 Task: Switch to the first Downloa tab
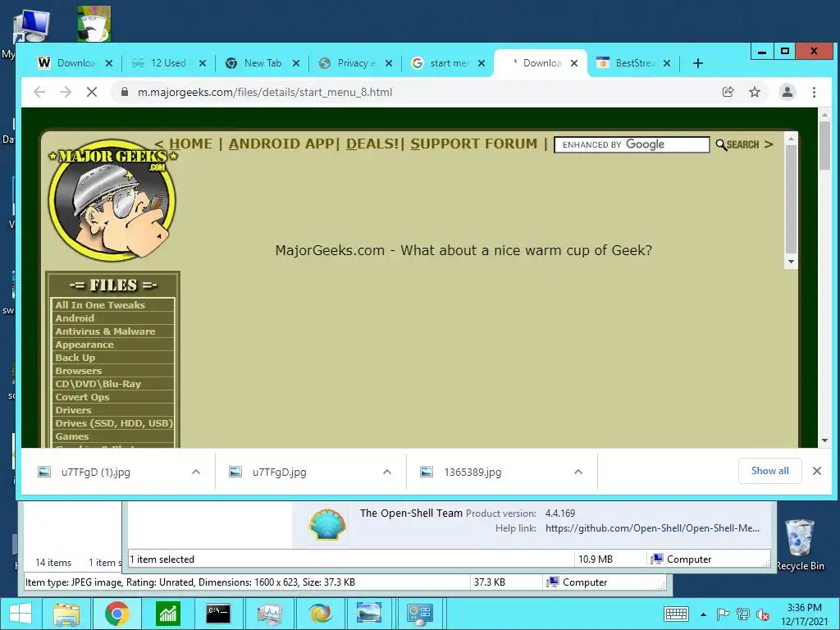click(x=75, y=63)
